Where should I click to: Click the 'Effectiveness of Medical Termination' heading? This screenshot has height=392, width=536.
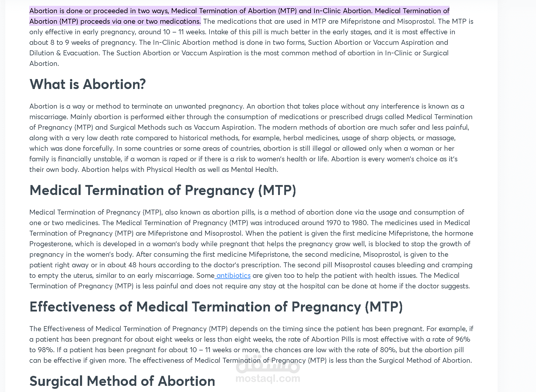pyautogui.click(x=216, y=307)
